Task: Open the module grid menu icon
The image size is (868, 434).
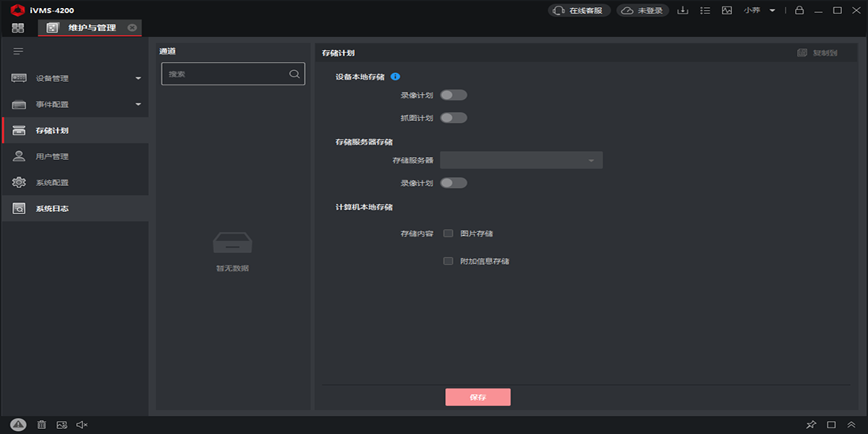Action: click(x=18, y=28)
